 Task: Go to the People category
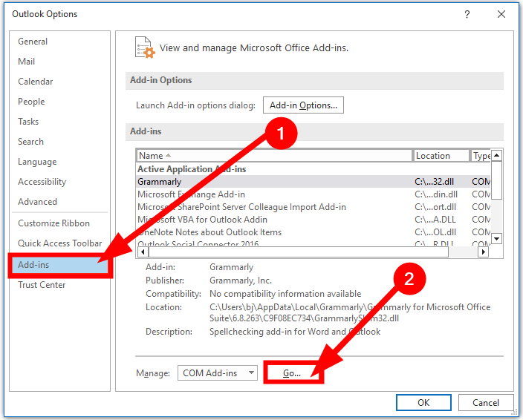[x=31, y=102]
